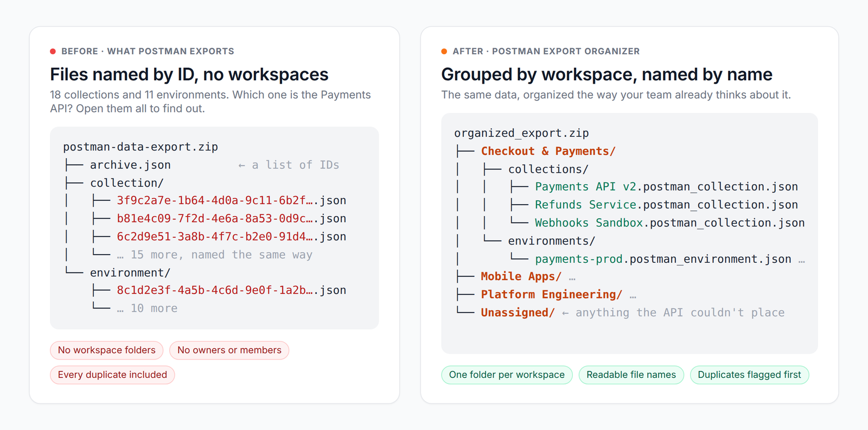This screenshot has width=868, height=430.
Task: Select the organized_export.zip root line
Action: 521,133
